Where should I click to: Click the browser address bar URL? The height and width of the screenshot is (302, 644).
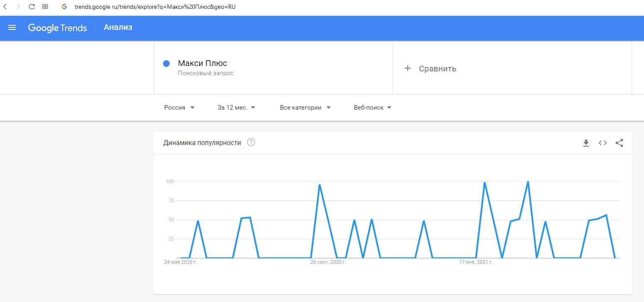(x=155, y=7)
